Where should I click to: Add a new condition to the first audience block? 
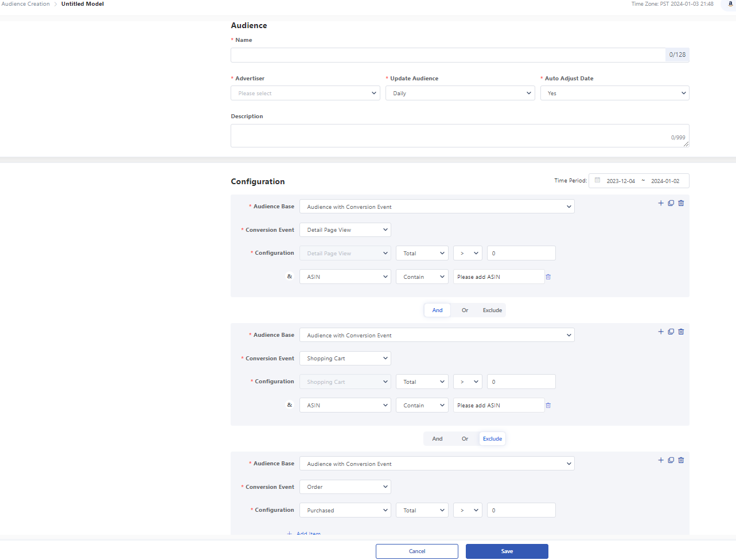pyautogui.click(x=660, y=203)
